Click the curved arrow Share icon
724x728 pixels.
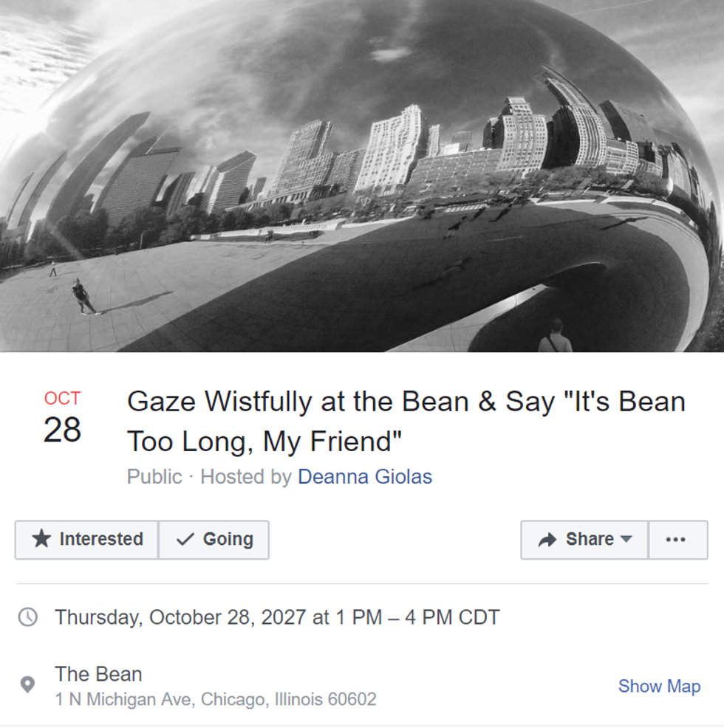click(x=547, y=540)
